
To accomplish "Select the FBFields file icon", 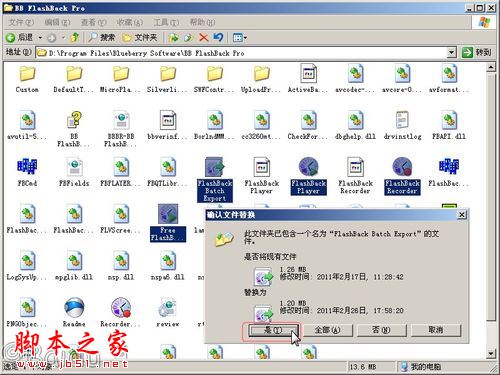I will (74, 167).
